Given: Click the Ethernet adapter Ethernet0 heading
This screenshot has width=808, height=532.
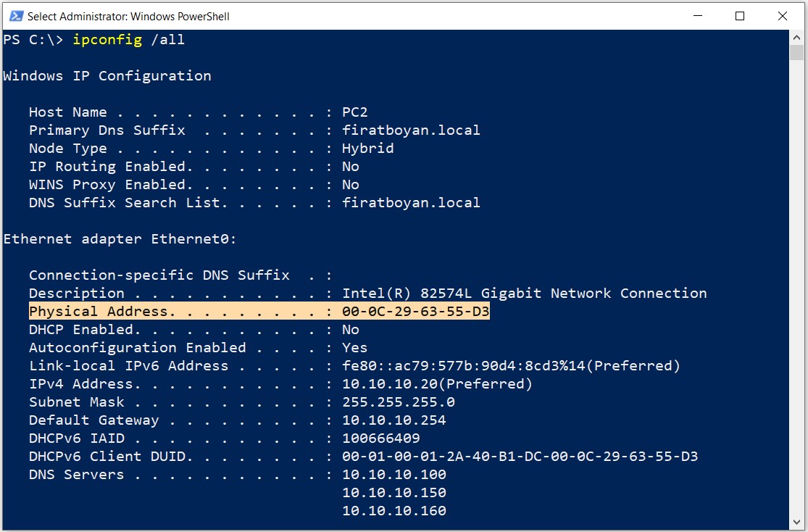Looking at the screenshot, I should pos(120,239).
